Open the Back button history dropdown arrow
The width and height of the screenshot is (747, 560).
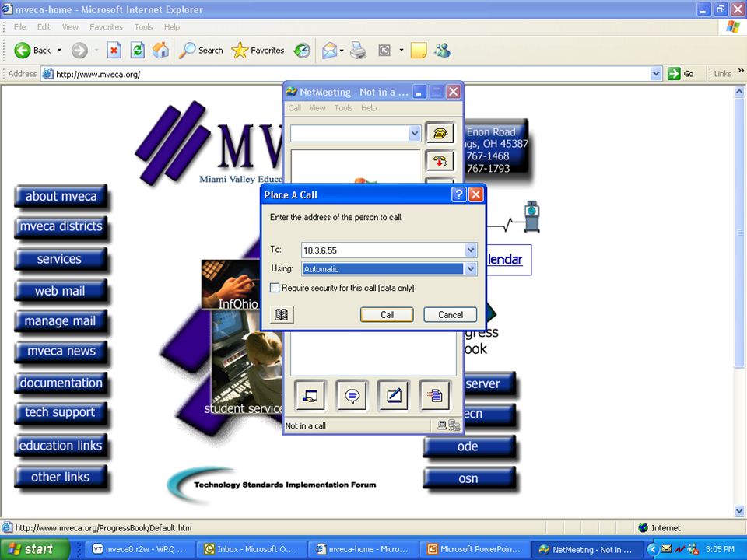[60, 50]
